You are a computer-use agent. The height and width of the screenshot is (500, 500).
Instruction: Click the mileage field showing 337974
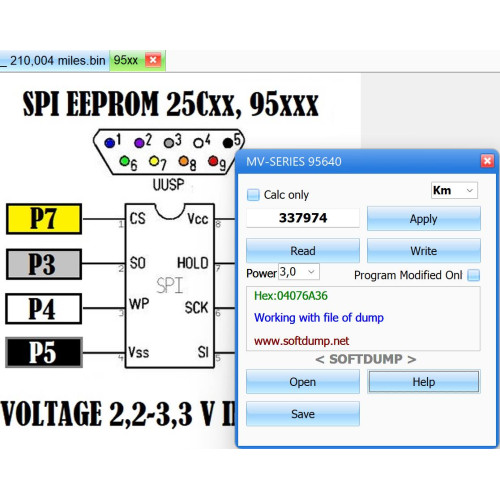tap(303, 218)
